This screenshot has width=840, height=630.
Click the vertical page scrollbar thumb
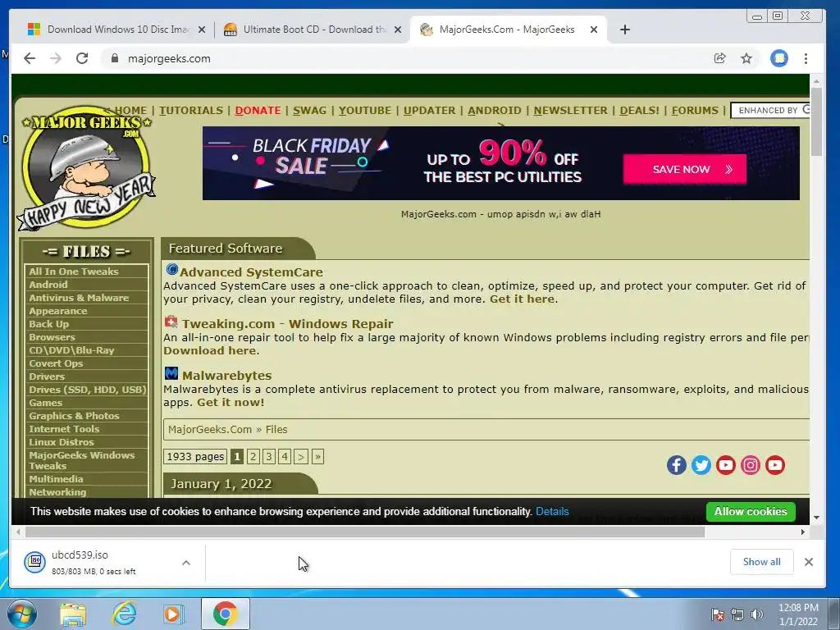click(816, 122)
